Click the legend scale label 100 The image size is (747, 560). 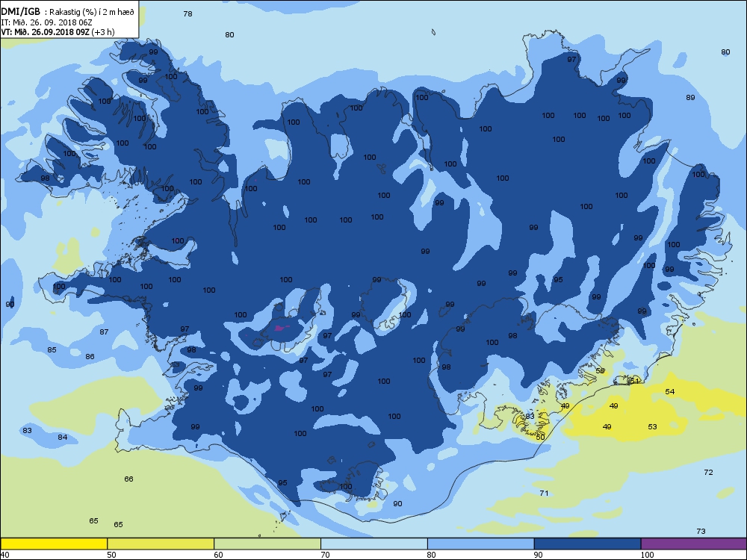[647, 555]
